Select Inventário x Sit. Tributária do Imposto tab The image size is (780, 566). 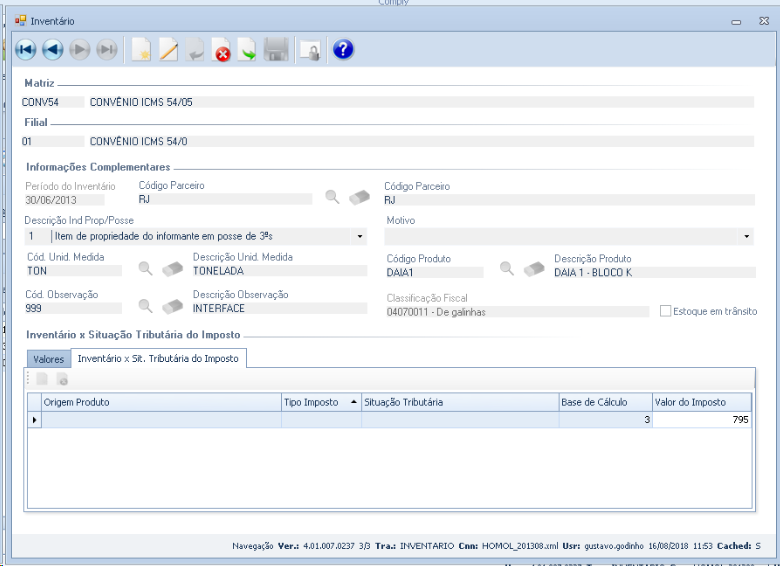pos(158,358)
